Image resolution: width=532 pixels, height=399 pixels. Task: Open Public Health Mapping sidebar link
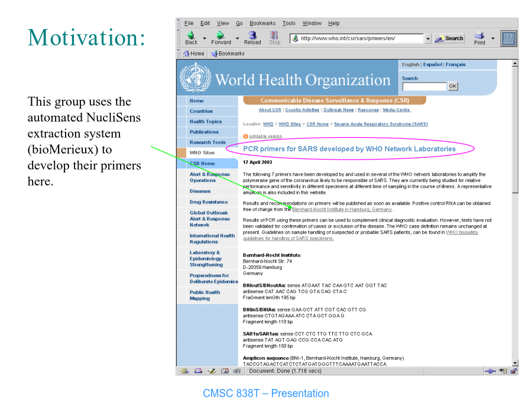click(205, 296)
